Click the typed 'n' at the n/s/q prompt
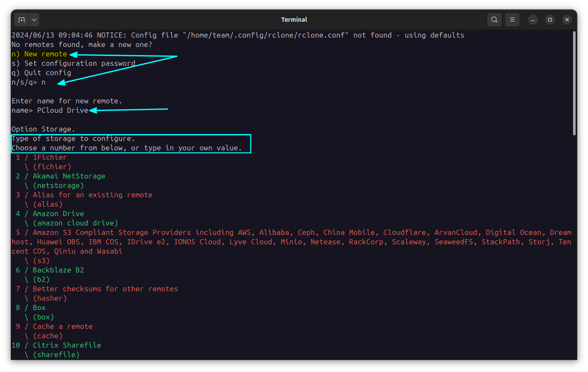Viewport: 588px width, 372px height. point(44,82)
